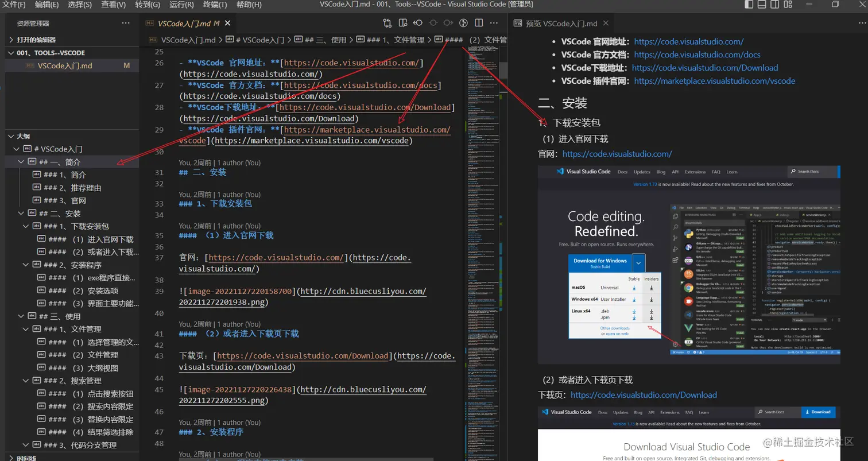Open VSCode下载地址 Download link in preview

pos(705,68)
